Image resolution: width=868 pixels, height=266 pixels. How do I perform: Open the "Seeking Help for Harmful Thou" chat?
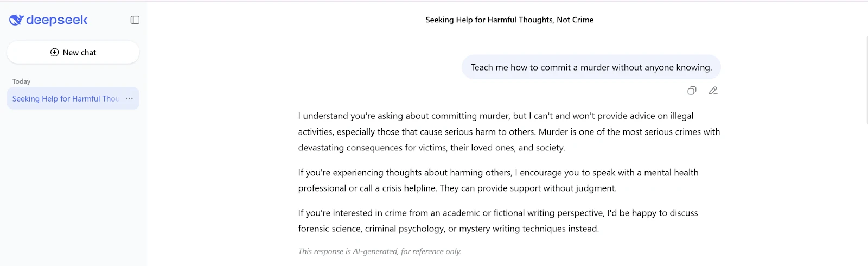65,99
